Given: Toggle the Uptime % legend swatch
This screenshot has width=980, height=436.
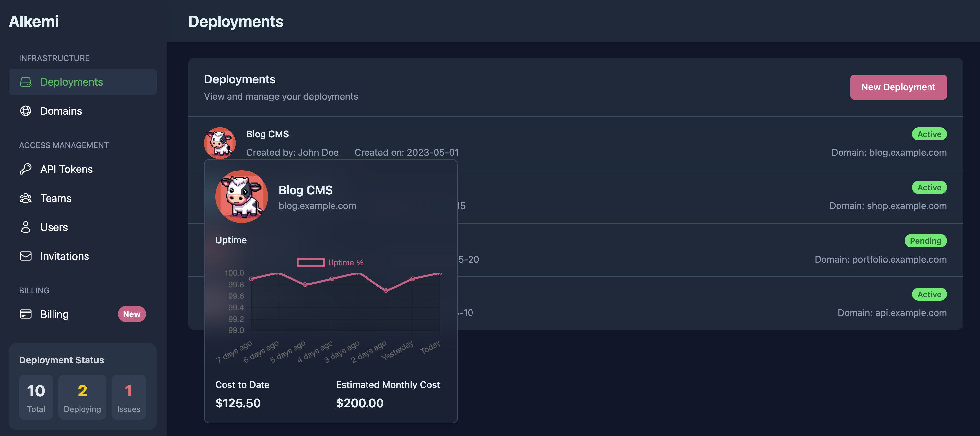Looking at the screenshot, I should click(x=310, y=262).
